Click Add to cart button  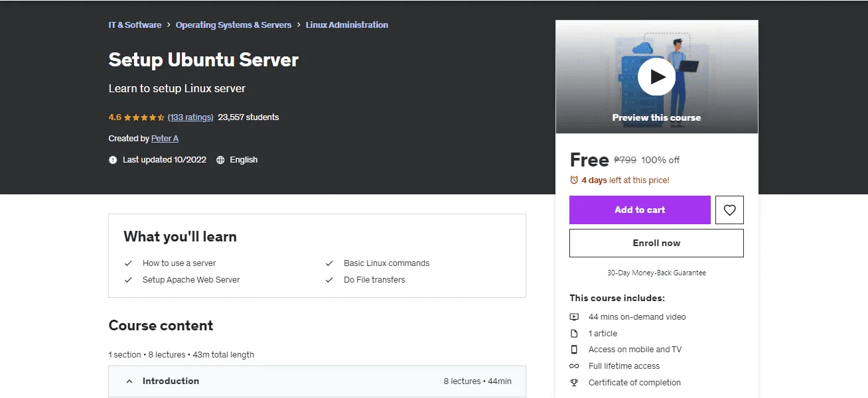tap(640, 210)
